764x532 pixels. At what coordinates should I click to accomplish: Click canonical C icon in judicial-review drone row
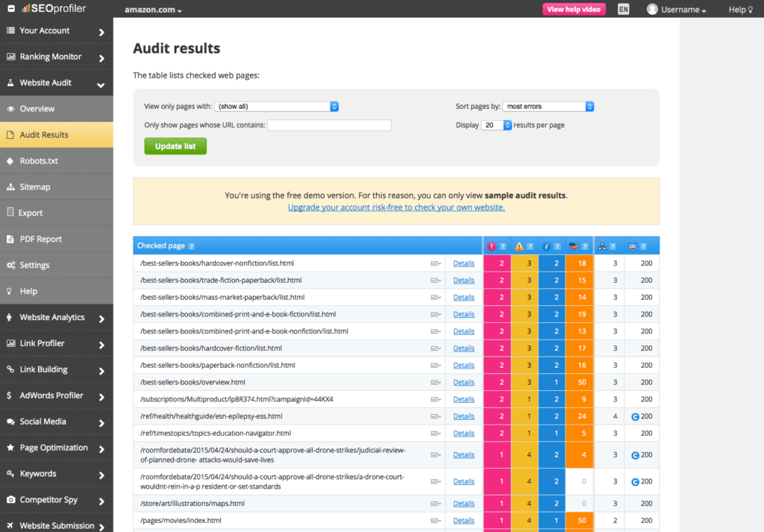pyautogui.click(x=635, y=455)
